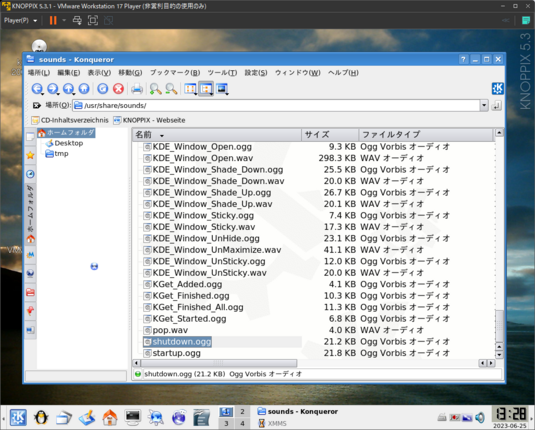Image resolution: width=535 pixels, height=430 pixels.
Task: Open the Up button dropdown arrow
Action: 74,94
